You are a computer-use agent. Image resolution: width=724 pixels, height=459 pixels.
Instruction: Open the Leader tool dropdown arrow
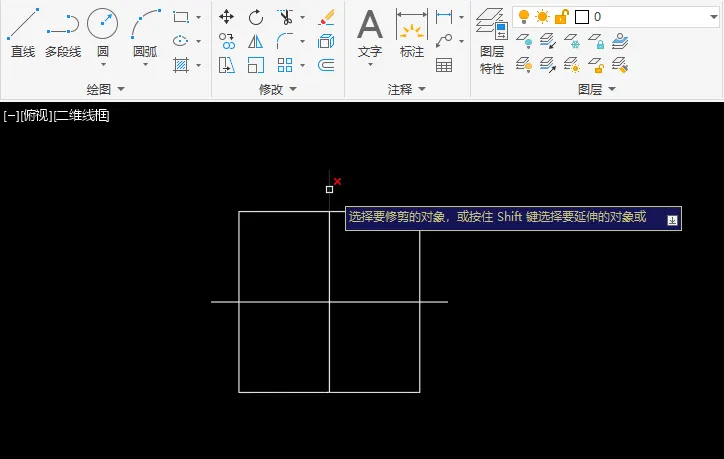coord(461,42)
